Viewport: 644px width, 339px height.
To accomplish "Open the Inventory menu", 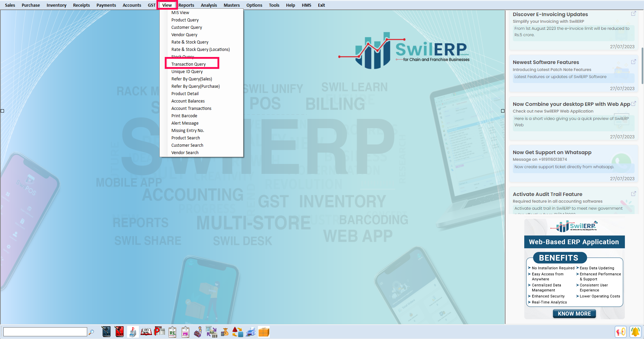I will pos(56,5).
